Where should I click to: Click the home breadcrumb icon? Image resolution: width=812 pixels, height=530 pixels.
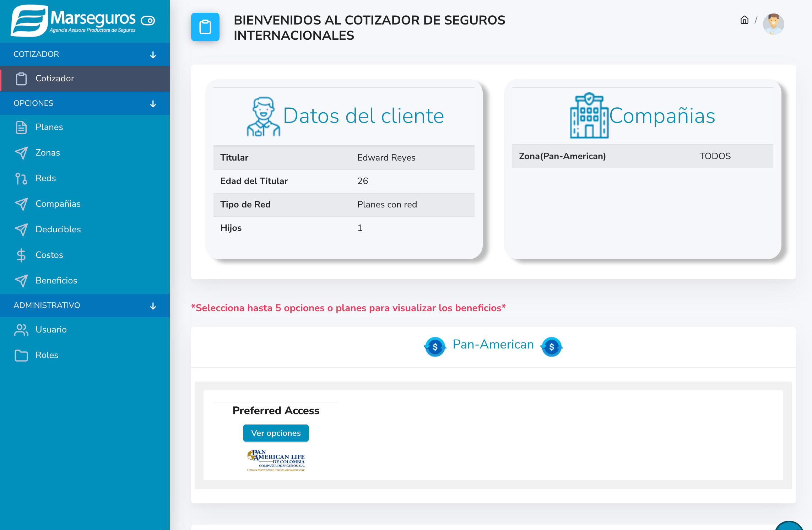click(744, 20)
